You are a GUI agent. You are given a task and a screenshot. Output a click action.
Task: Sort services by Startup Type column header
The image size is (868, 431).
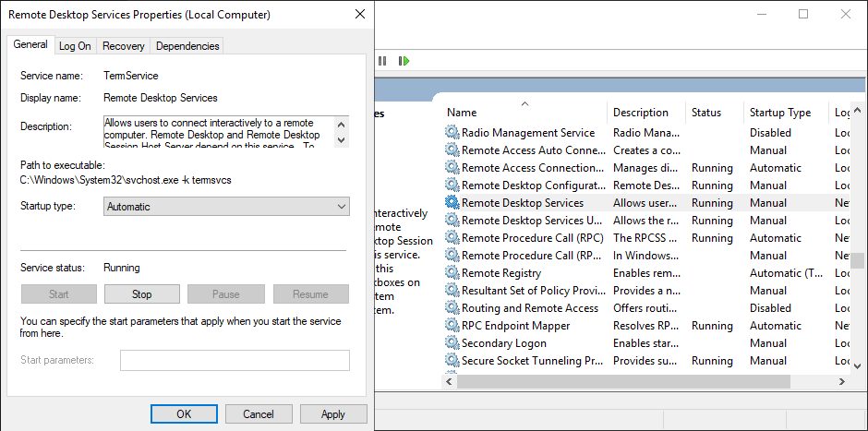click(786, 113)
